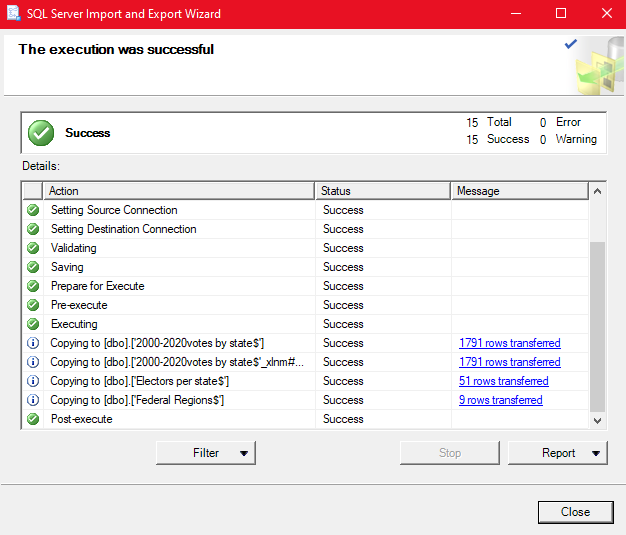
Task: Click the disabled Stop button
Action: [x=450, y=453]
